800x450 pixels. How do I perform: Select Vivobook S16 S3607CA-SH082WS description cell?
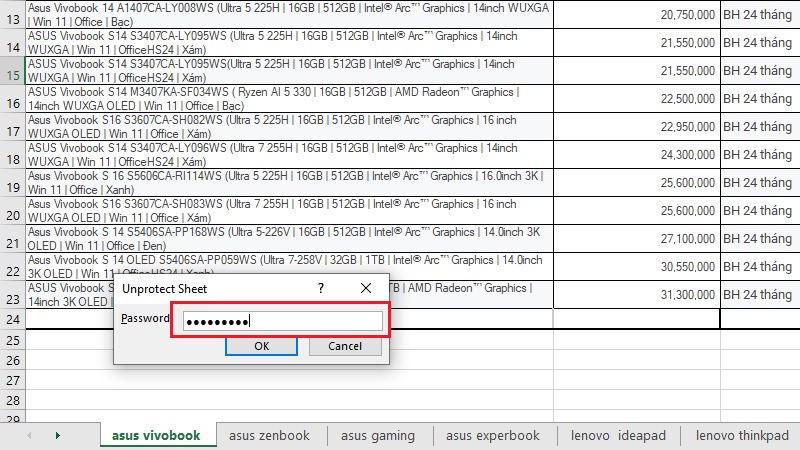289,127
